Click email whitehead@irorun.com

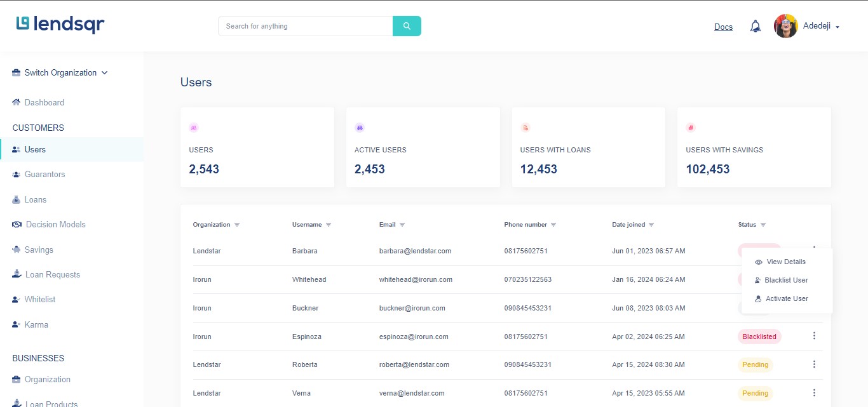point(416,279)
